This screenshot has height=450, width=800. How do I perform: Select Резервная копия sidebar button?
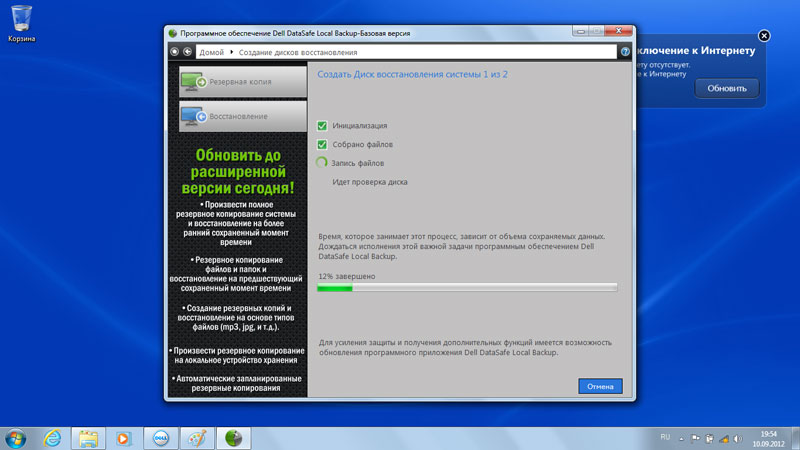pos(243,82)
